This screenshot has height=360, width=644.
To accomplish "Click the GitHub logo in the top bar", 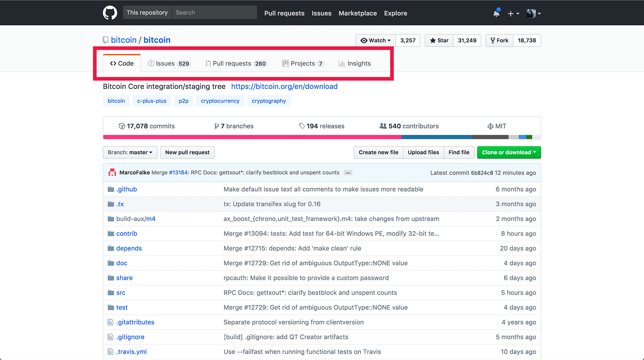I will point(109,12).
